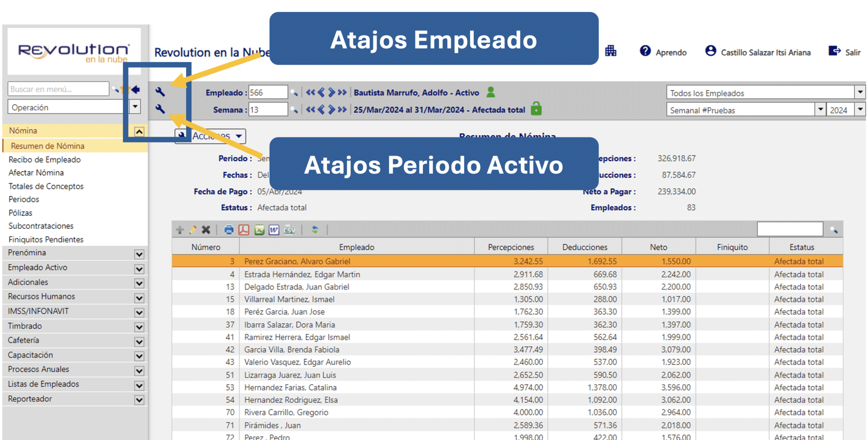868x440 pixels.
Task: Open Totales de Conceptos menu item
Action: click(x=46, y=186)
